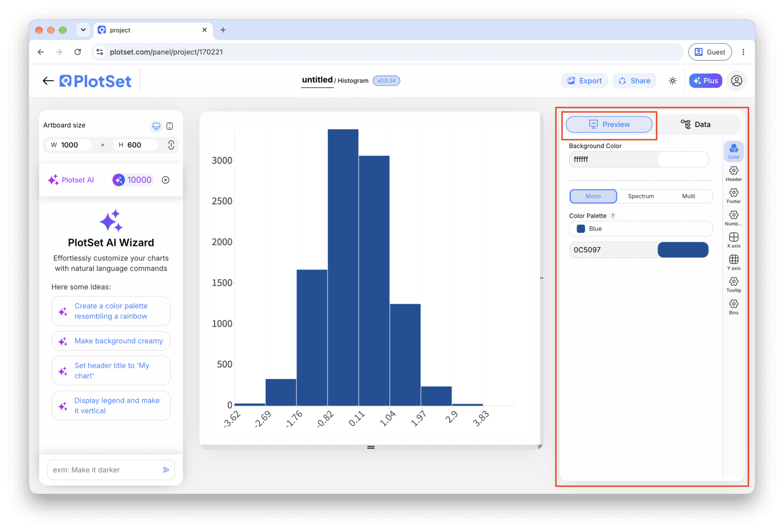Toggle light/dark theme sun icon

[x=672, y=81]
